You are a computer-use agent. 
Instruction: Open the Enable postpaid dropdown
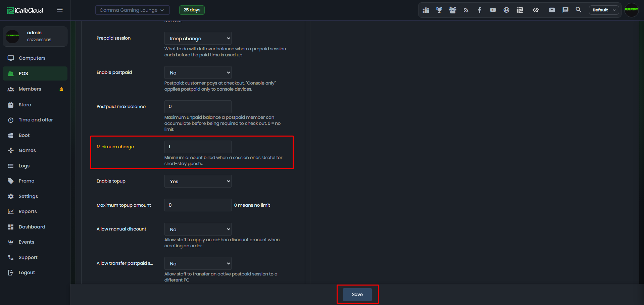pos(198,72)
